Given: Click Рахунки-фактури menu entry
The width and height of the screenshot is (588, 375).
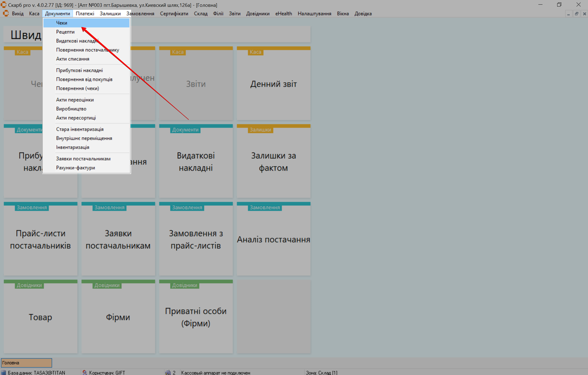Looking at the screenshot, I should (x=76, y=168).
